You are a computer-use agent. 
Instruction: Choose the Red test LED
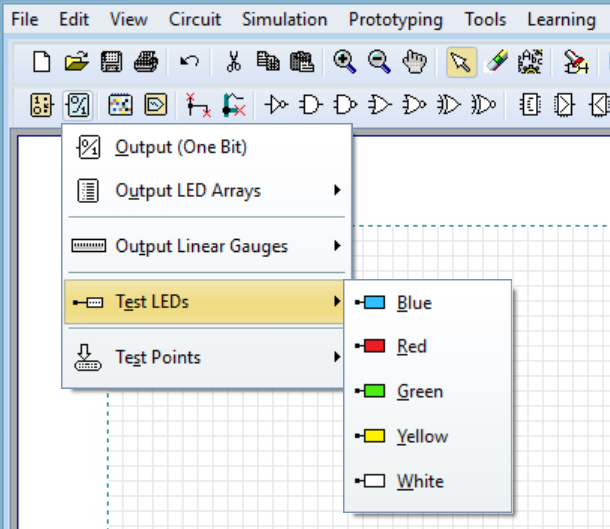[428, 346]
